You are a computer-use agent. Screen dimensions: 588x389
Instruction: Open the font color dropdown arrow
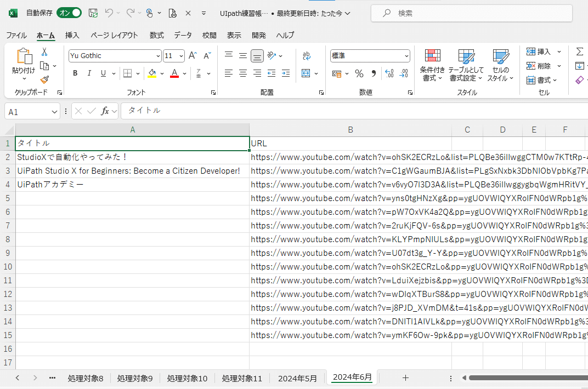(184, 73)
